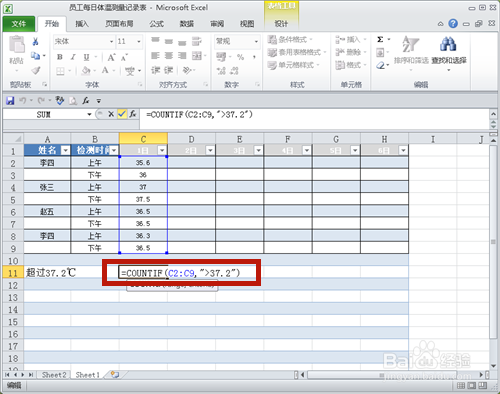Confirm formula with checkmark button
Image resolution: width=500 pixels, height=394 pixels.
coord(122,114)
